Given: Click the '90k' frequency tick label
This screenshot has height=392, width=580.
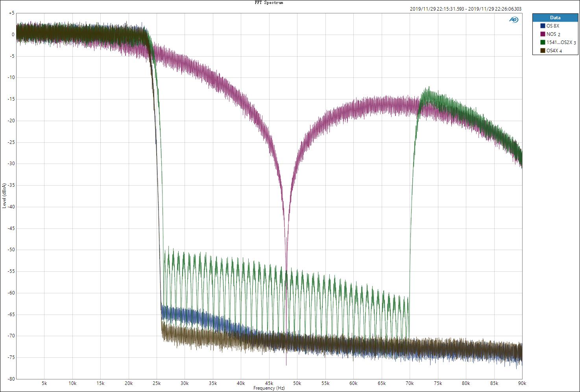Looking at the screenshot, I should click(x=522, y=383).
